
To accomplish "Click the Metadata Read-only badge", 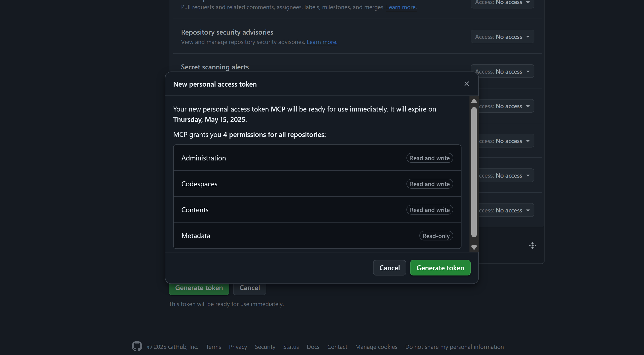I will [436, 236].
